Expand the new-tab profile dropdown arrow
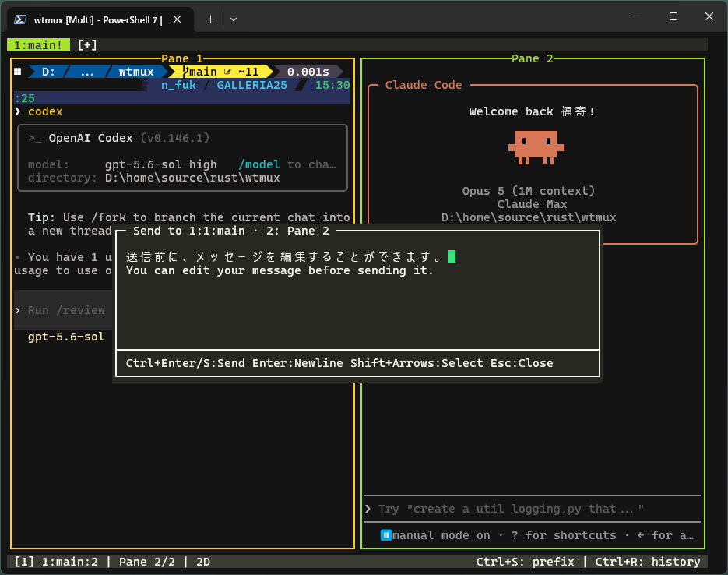The height and width of the screenshot is (575, 728). (234, 19)
